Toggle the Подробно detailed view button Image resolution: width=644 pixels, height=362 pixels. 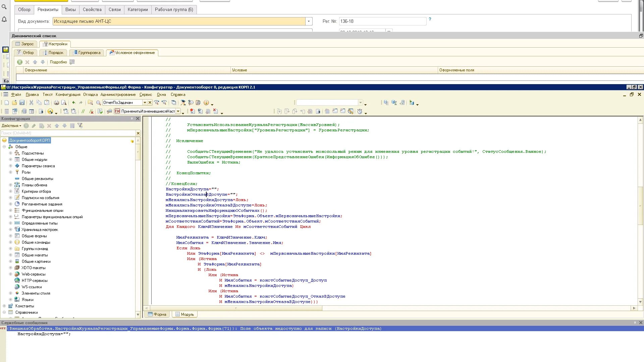point(58,62)
